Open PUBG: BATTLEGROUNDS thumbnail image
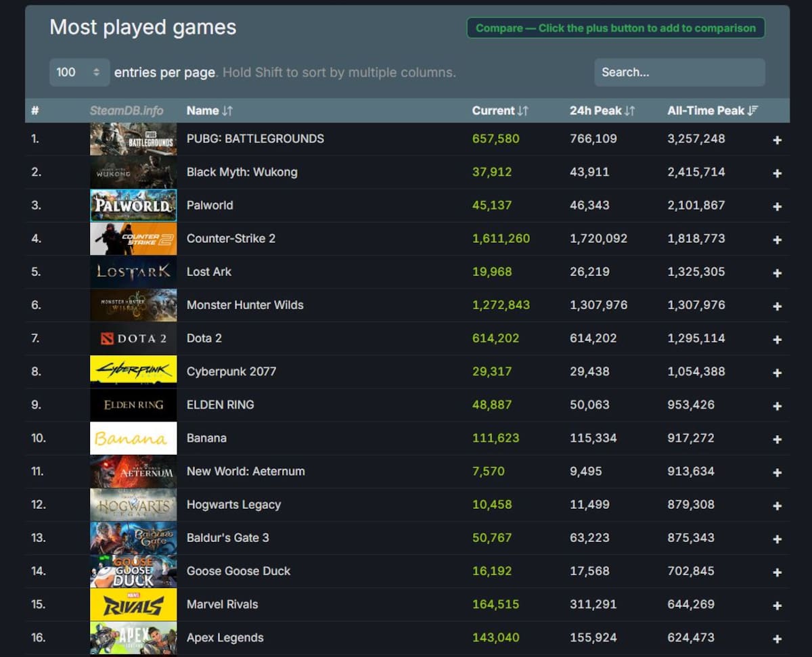The image size is (812, 657). pos(133,139)
